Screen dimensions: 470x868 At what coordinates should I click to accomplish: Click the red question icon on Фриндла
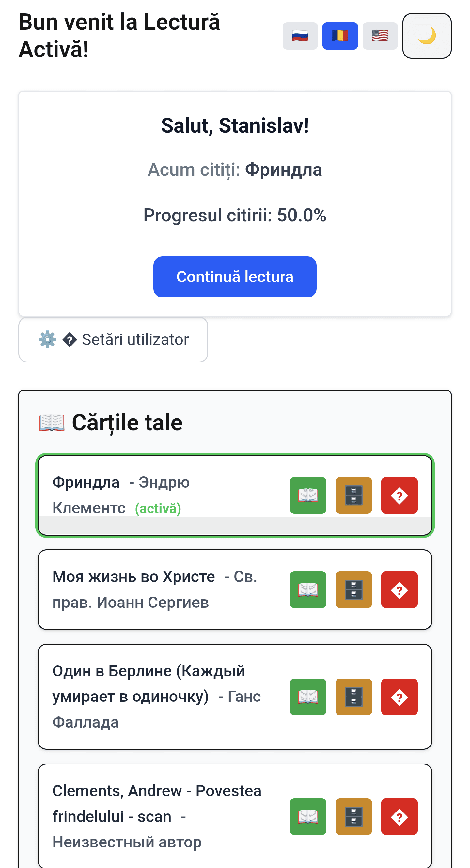(x=399, y=495)
